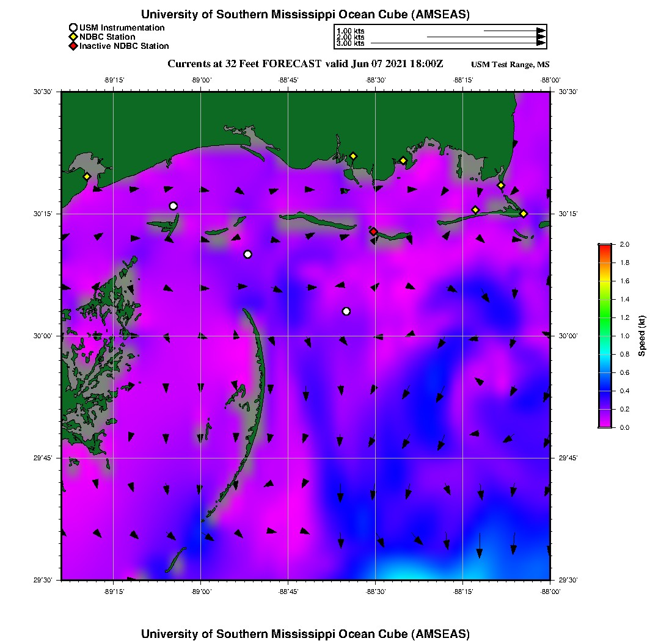Click the "Inactive NDBC Station" legend label
The height and width of the screenshot is (641, 672).
(x=124, y=46)
